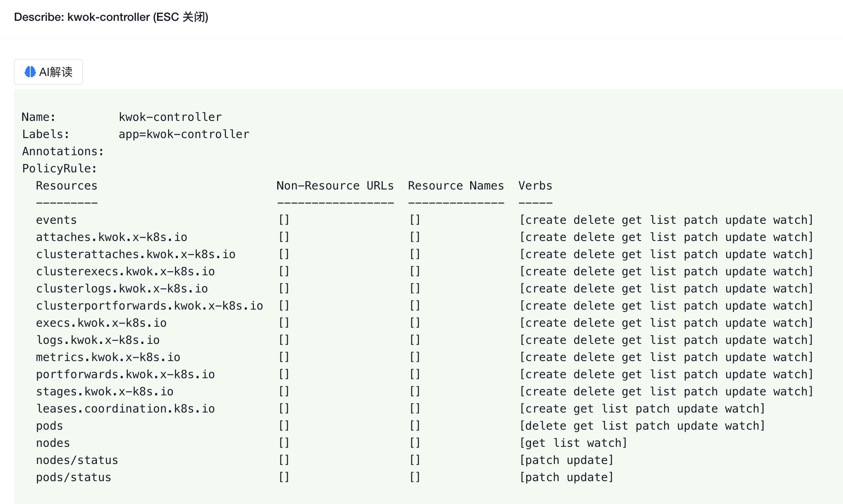Image resolution: width=843 pixels, height=504 pixels.
Task: Select attaches.kwok.x-k8s.io resource
Action: [112, 237]
